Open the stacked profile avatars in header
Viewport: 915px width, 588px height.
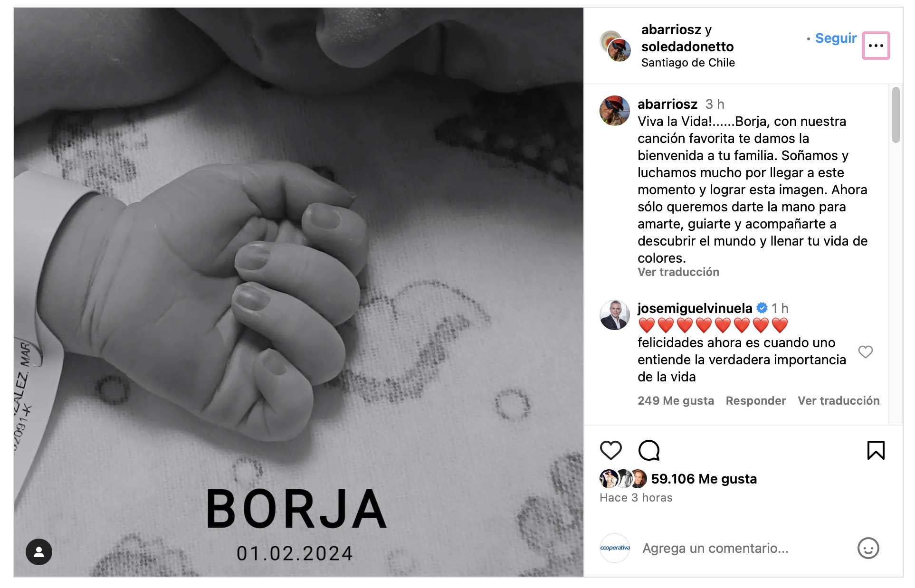(615, 46)
